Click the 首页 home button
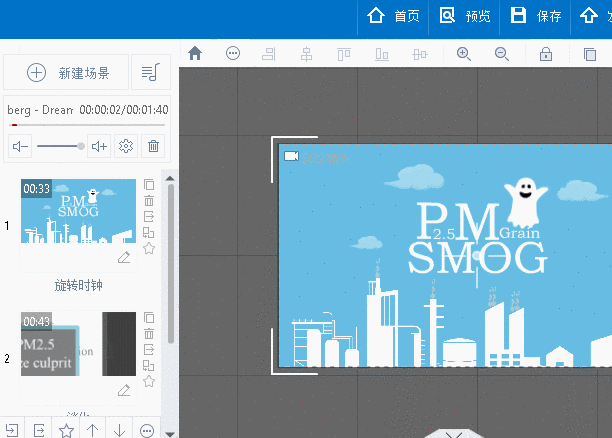Image resolution: width=612 pixels, height=438 pixels. (393, 16)
